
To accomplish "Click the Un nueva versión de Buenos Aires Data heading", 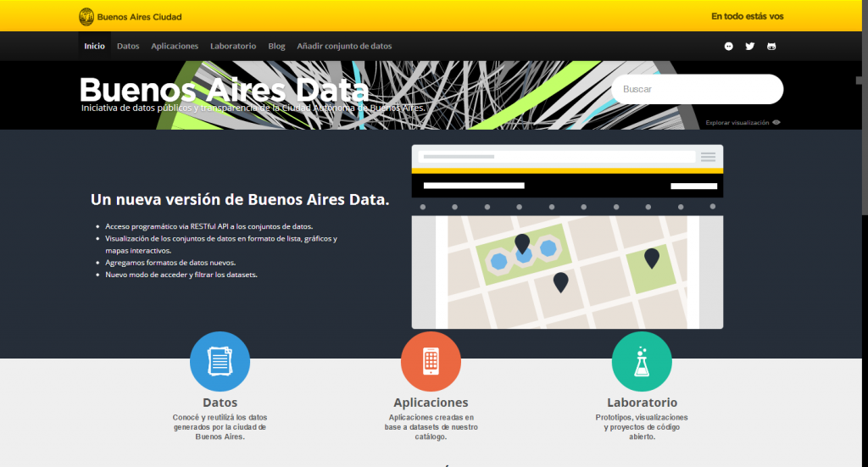I will tap(240, 199).
